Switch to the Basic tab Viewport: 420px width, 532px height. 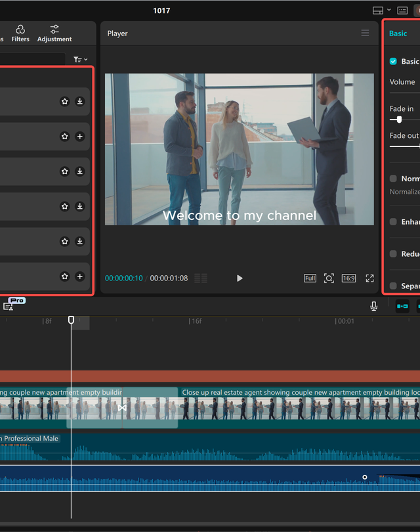point(398,33)
